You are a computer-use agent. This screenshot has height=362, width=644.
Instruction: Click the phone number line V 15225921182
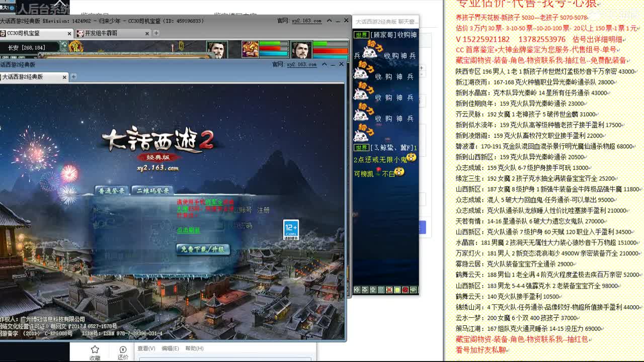pos(540,39)
